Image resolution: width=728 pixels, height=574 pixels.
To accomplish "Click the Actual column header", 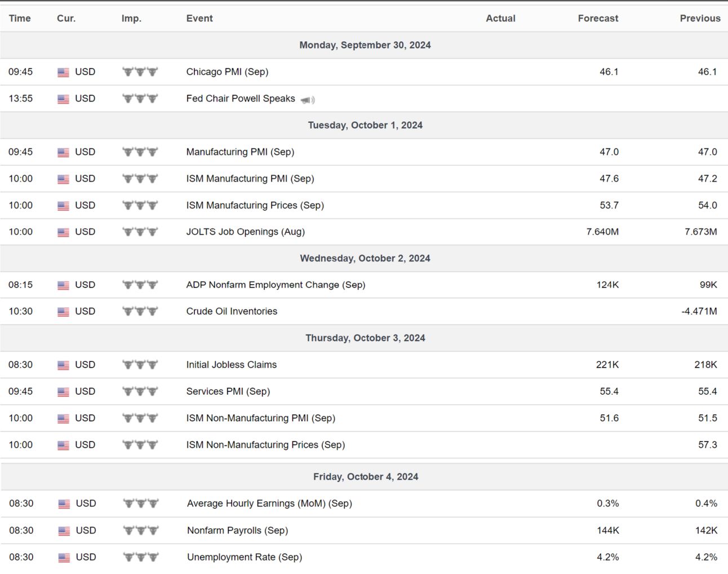I will [x=500, y=18].
